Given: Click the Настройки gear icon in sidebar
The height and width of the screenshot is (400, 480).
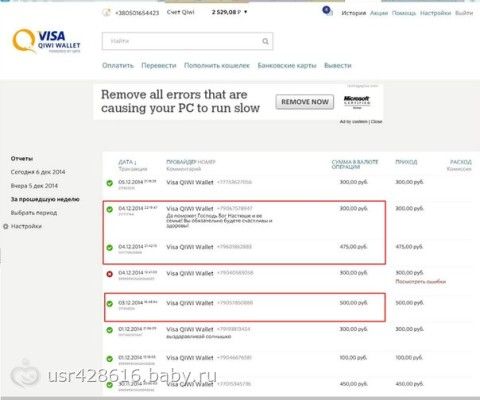Looking at the screenshot, I should click(x=5, y=226).
